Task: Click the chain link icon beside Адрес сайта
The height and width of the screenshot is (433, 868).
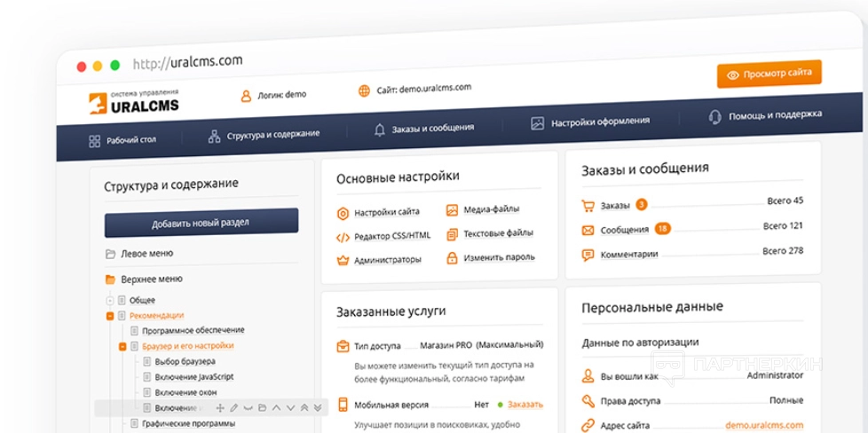Action: pos(588,426)
